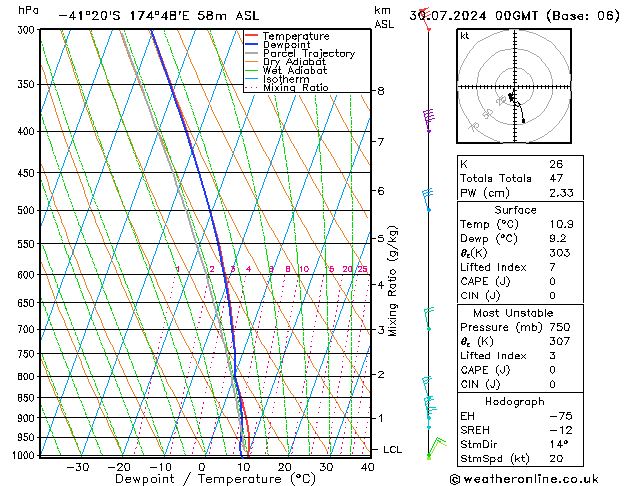Screen dimensions: 629x486
Task: Click the 'Temperature' legend label
Action: [296, 36]
